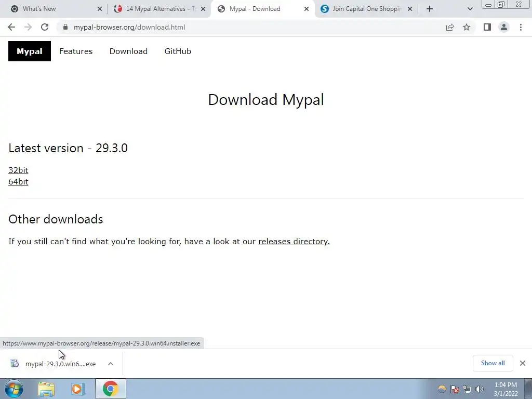Screen dimensions: 532x399
Task: View site info via lock icon
Action: 65,27
